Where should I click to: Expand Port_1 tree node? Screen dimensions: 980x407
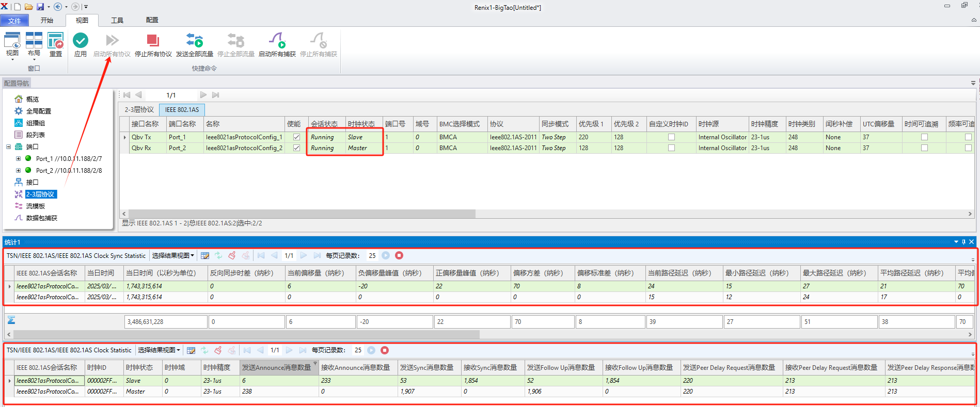(x=18, y=159)
